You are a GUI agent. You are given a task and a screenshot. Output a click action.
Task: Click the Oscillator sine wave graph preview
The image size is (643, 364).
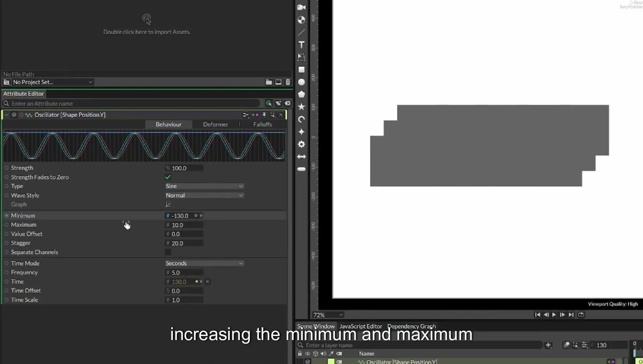coord(144,146)
